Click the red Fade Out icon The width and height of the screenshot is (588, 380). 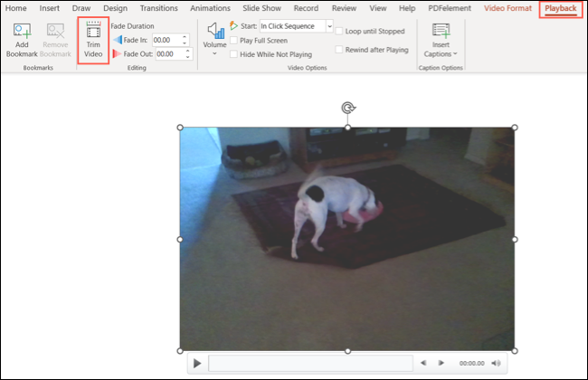tap(117, 54)
